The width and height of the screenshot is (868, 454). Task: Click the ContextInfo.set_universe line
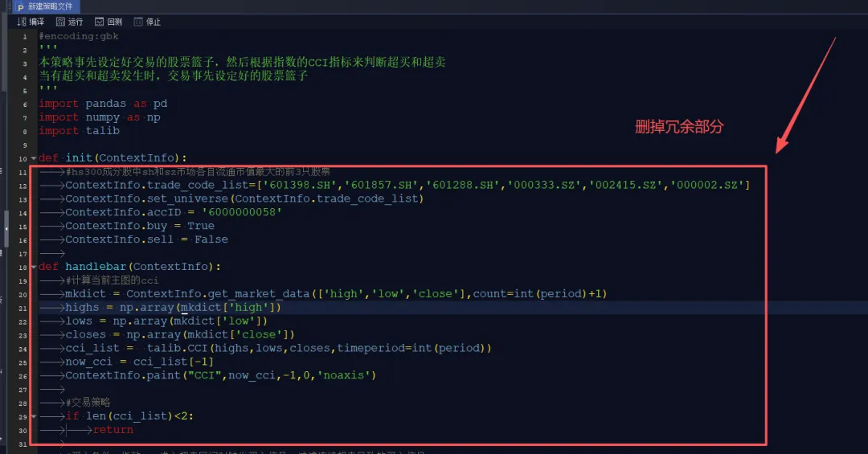point(244,198)
